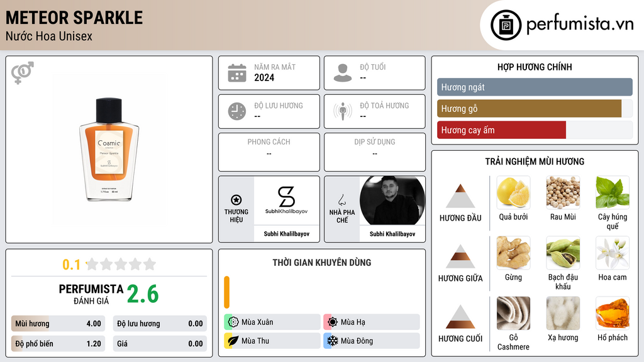644x362 pixels.
Task: Click the Mùa Xuân season label
Action: pyautogui.click(x=257, y=322)
